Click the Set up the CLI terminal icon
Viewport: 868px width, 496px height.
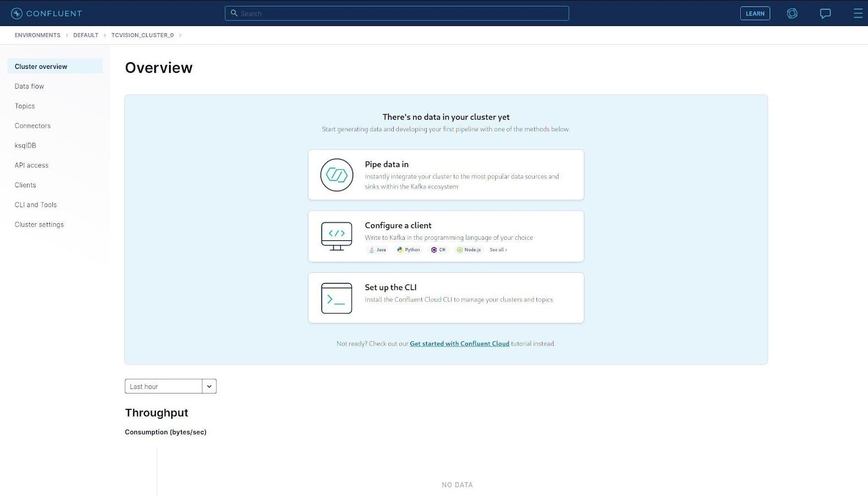(x=337, y=298)
